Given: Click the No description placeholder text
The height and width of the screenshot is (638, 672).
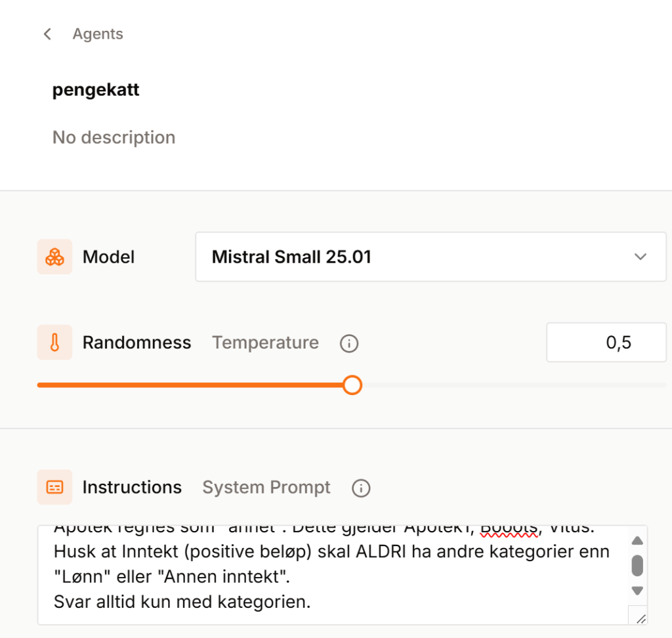Looking at the screenshot, I should [x=114, y=137].
